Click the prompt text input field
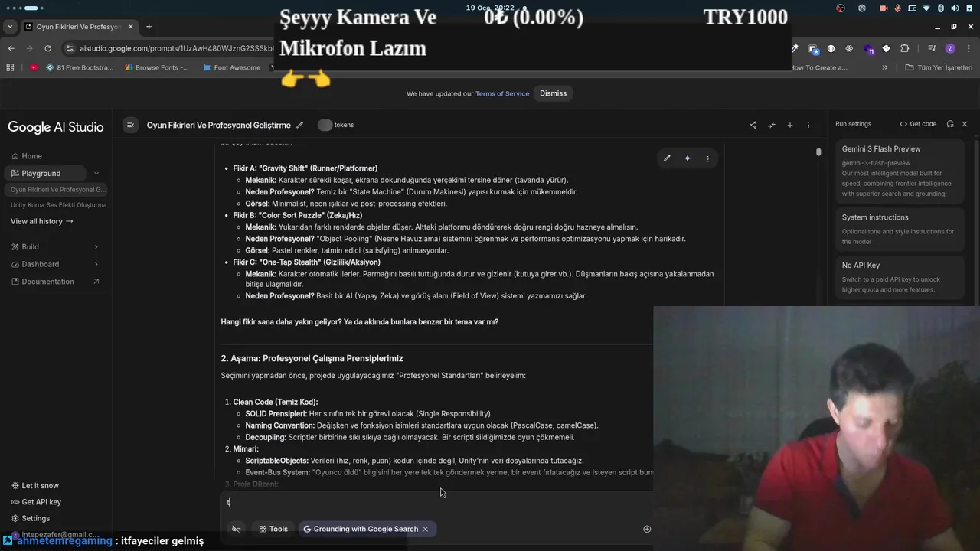 pos(436,503)
